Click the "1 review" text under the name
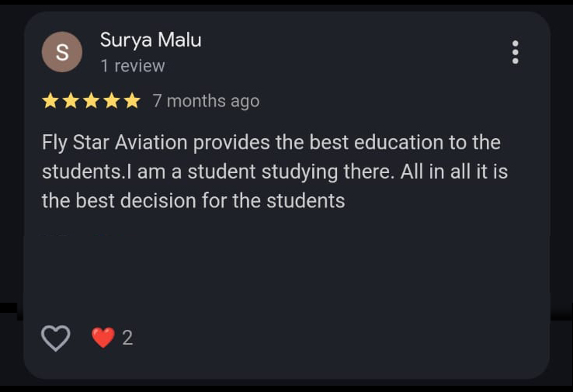Image resolution: width=573 pixels, height=392 pixels. click(132, 67)
